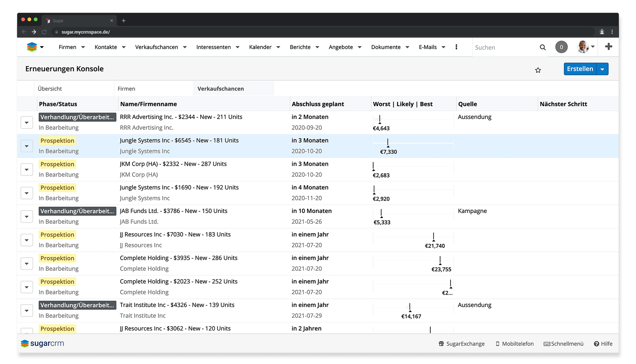Click the search magnifier icon

543,47
